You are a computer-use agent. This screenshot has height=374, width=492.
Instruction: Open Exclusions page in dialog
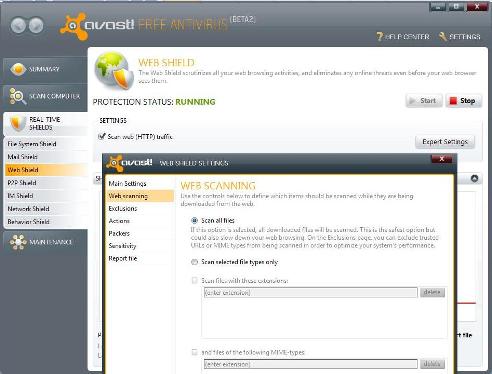pyautogui.click(x=140, y=208)
